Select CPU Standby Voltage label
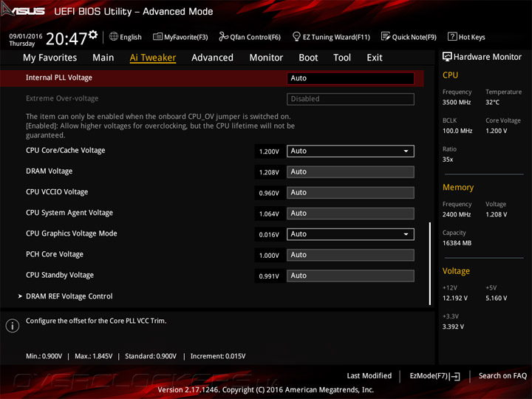 (60, 275)
